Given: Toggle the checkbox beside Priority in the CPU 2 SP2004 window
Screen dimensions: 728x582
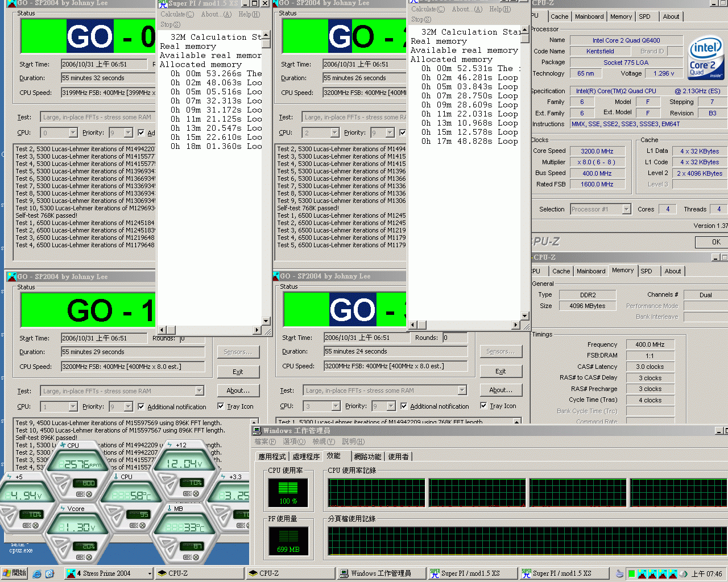Looking at the screenshot, I should point(403,132).
